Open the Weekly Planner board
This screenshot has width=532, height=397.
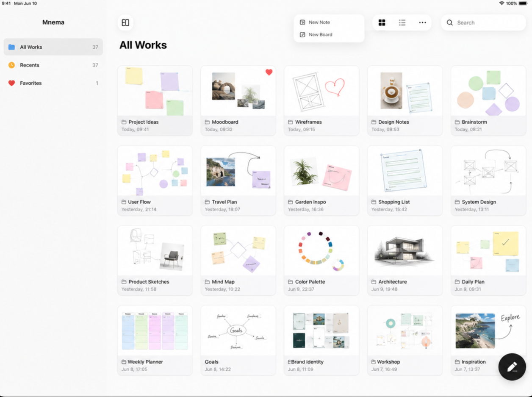155,340
